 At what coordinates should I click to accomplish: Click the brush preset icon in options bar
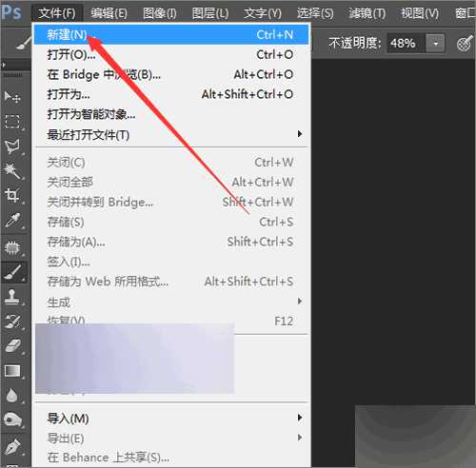24,43
